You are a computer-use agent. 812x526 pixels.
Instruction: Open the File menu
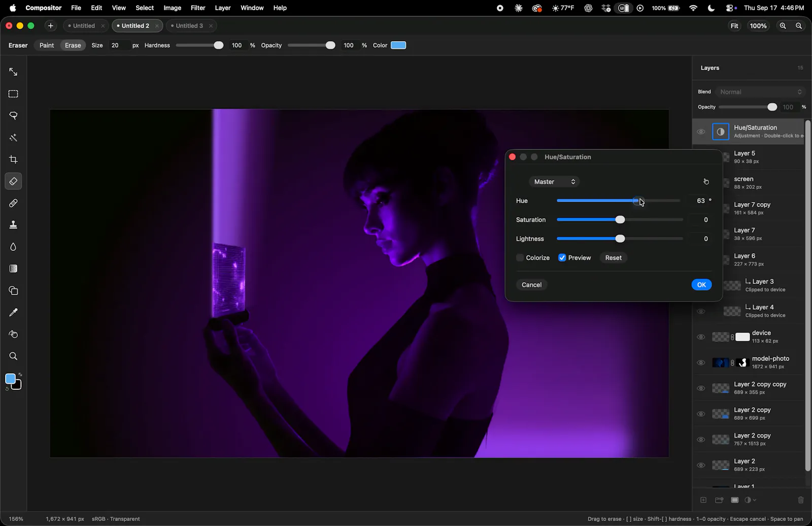point(76,8)
